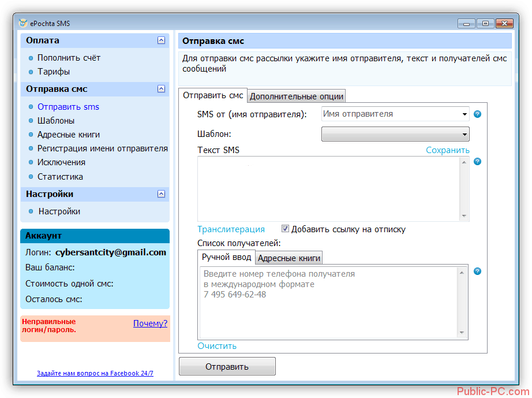Image resolution: width=532 pixels, height=398 pixels.
Task: Collapse the Отправка смс sidebar section
Action: coord(161,89)
